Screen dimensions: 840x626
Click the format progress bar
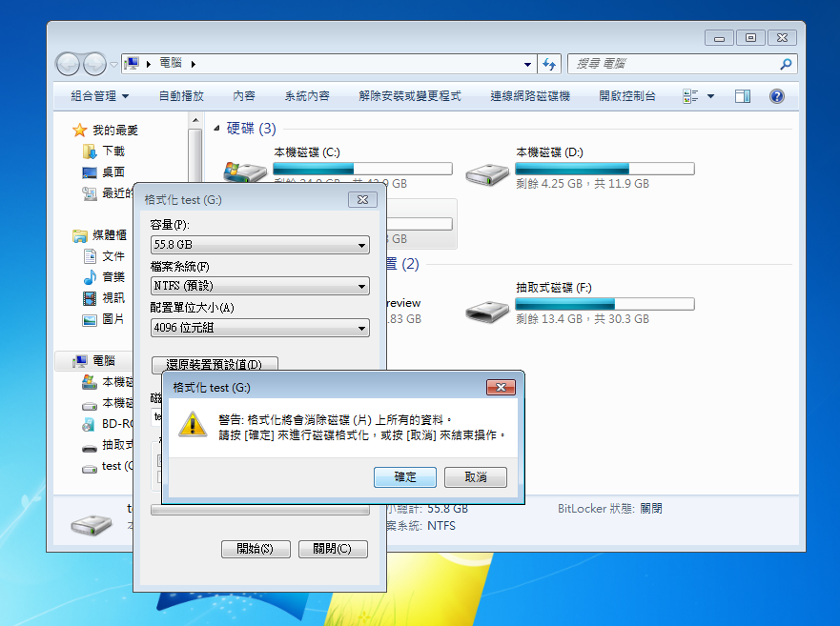point(260,510)
